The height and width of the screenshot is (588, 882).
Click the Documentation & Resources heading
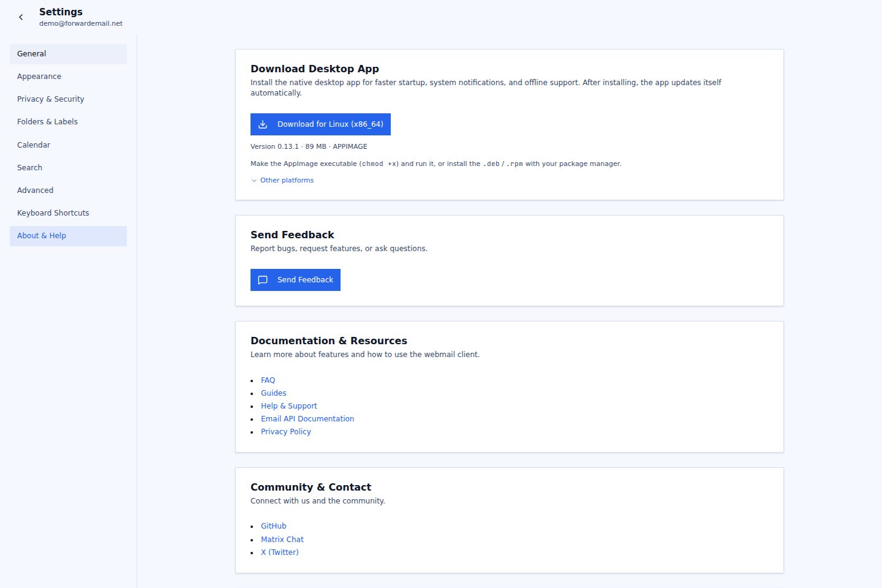[x=329, y=341]
